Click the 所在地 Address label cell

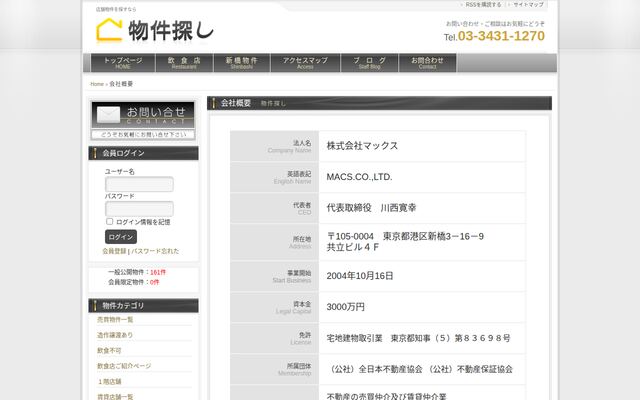click(274, 242)
